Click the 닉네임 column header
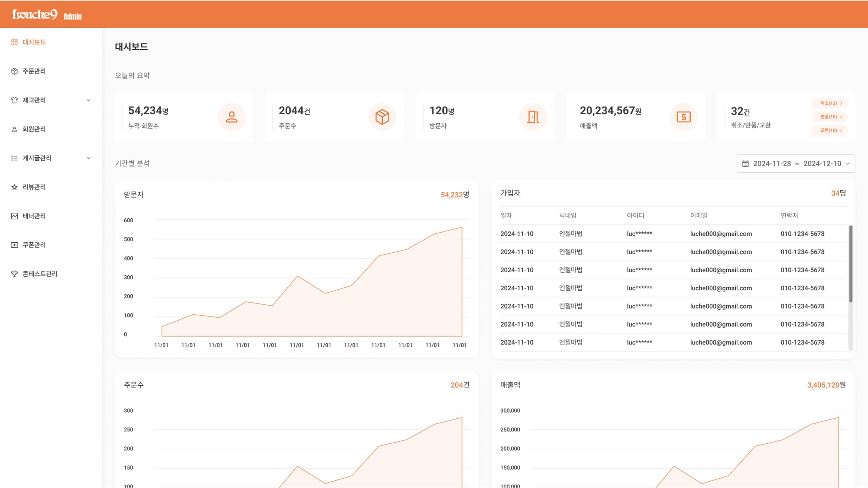 tap(568, 215)
